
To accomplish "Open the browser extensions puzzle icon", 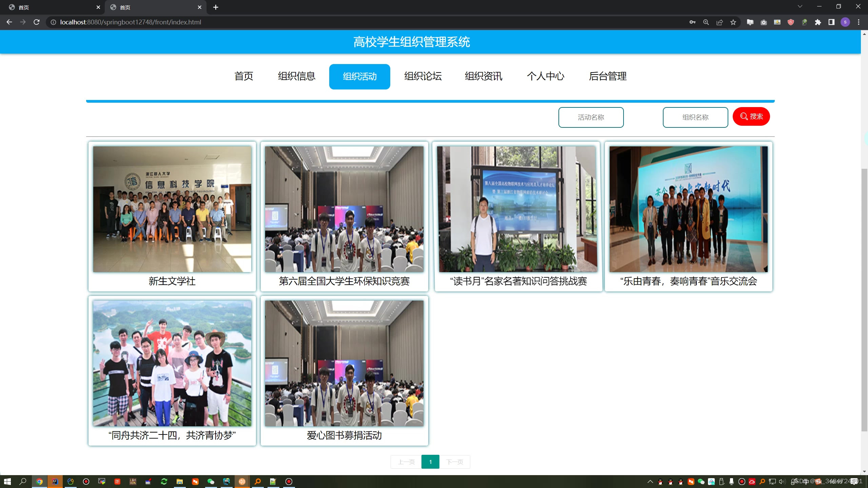I will tap(818, 22).
